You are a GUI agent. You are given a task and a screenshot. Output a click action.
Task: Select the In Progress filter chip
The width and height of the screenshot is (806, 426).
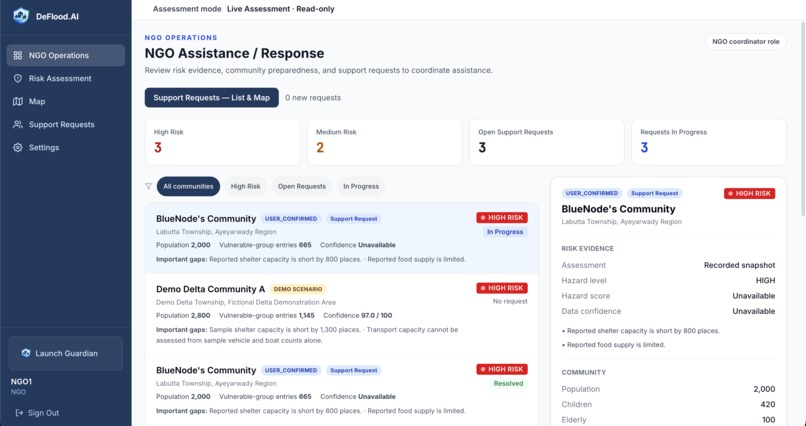(x=361, y=187)
